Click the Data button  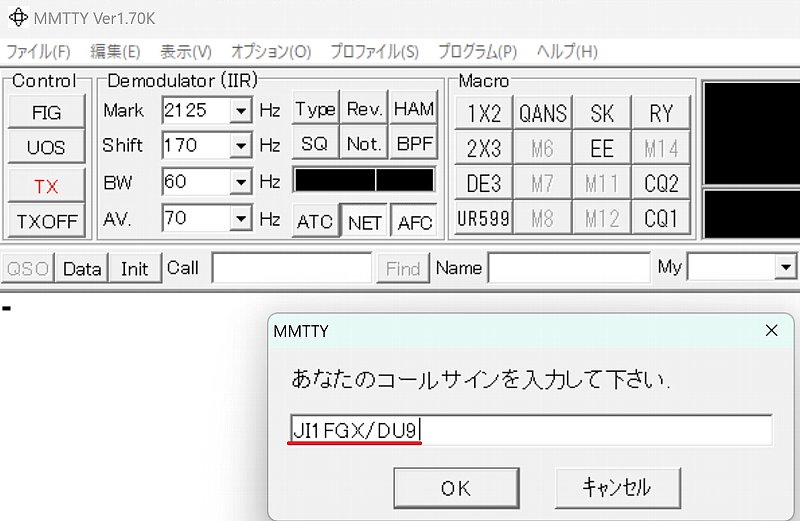click(x=82, y=268)
